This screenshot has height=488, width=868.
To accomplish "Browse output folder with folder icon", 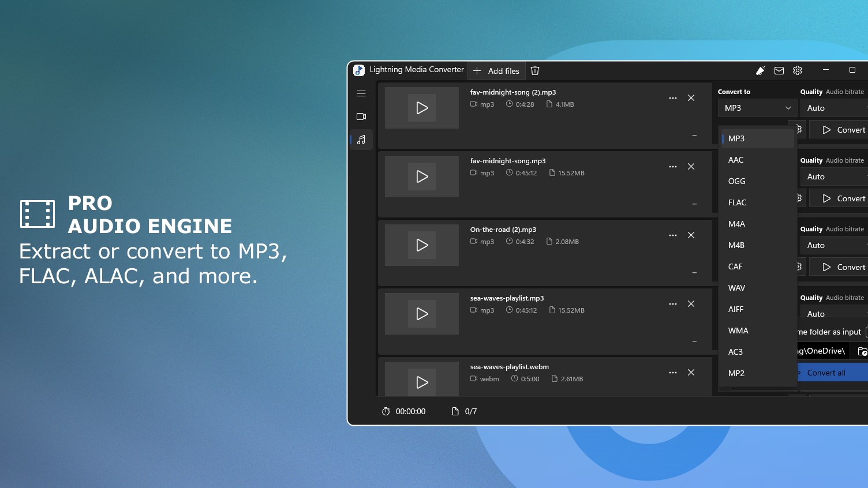I will pos(862,351).
